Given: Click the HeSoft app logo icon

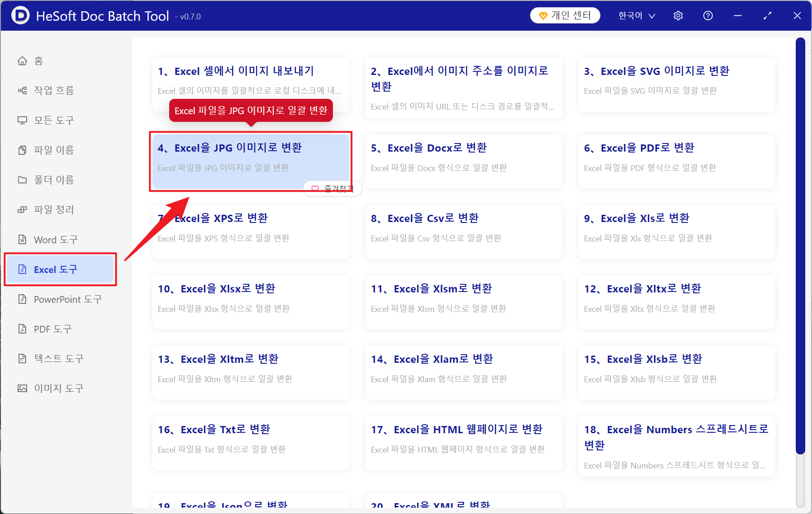Looking at the screenshot, I should [20, 15].
